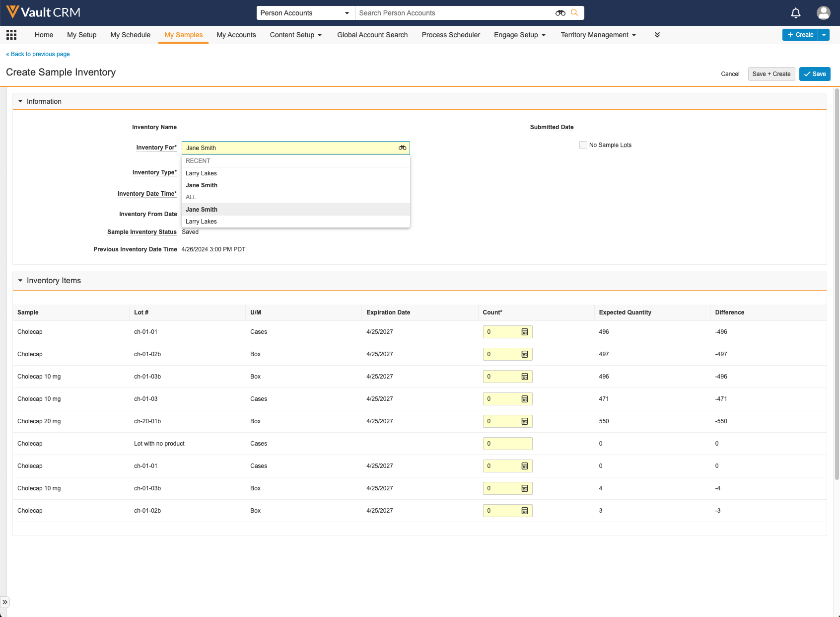
Task: Open calculator for lot ch-01-01 count of 496
Action: pyautogui.click(x=524, y=332)
